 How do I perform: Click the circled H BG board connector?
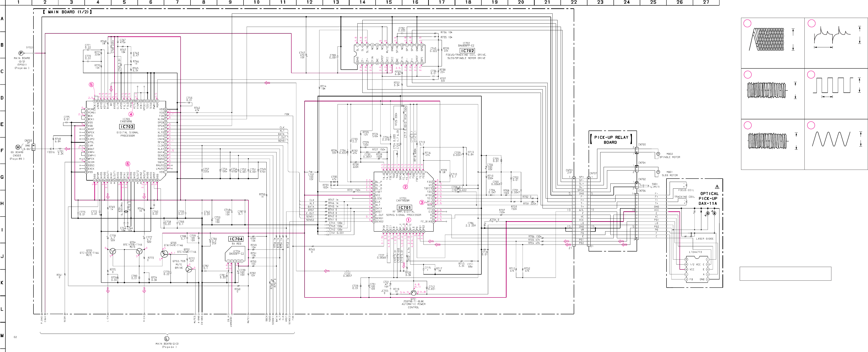click(18, 147)
